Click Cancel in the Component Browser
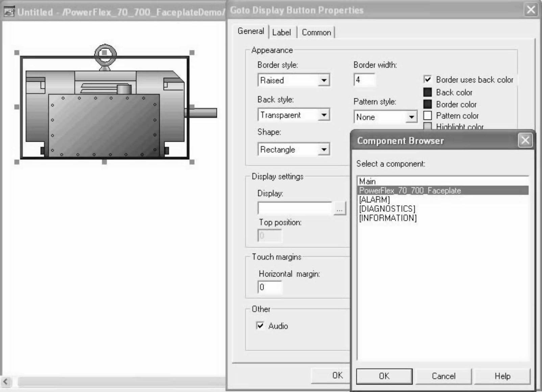 pos(443,376)
